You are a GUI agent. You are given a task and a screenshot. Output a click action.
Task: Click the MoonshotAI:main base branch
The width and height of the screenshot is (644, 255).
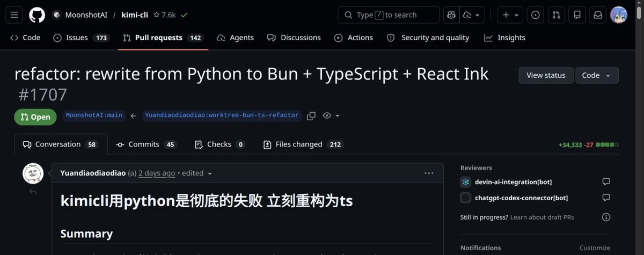(x=94, y=115)
